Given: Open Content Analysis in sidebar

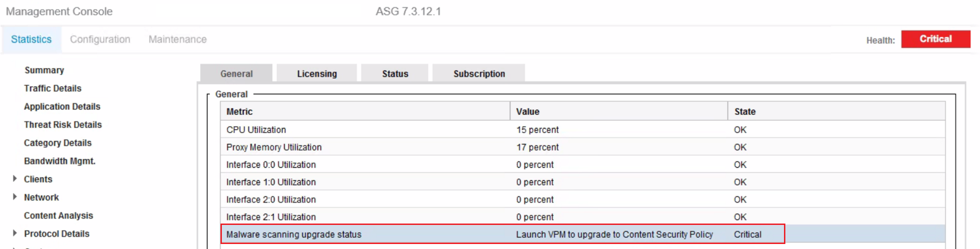Looking at the screenshot, I should [58, 215].
